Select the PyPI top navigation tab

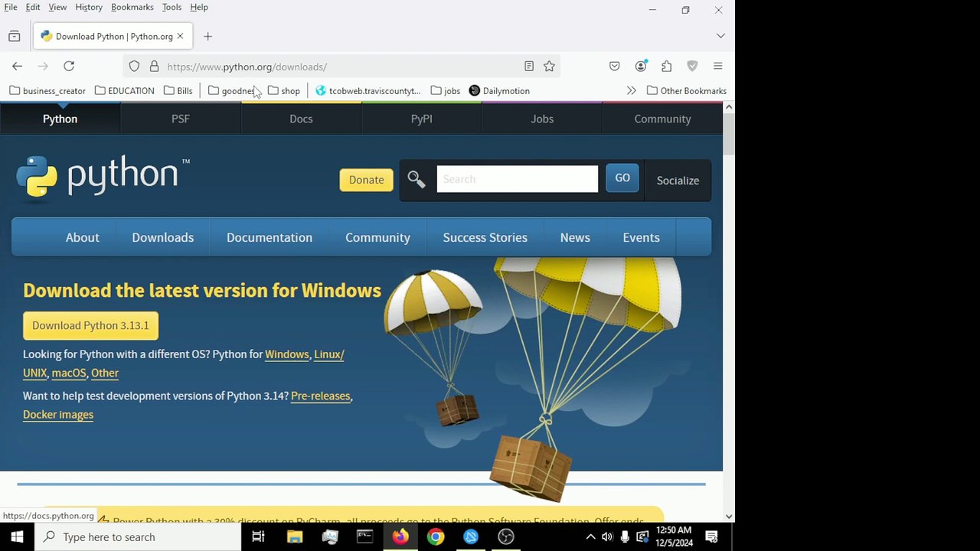422,119
